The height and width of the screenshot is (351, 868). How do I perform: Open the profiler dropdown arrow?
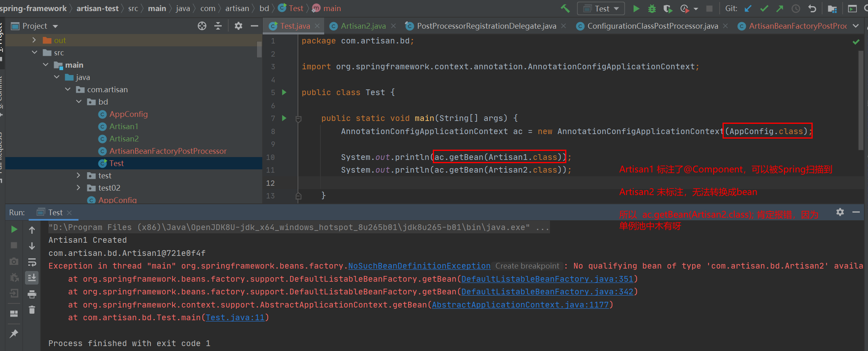695,9
